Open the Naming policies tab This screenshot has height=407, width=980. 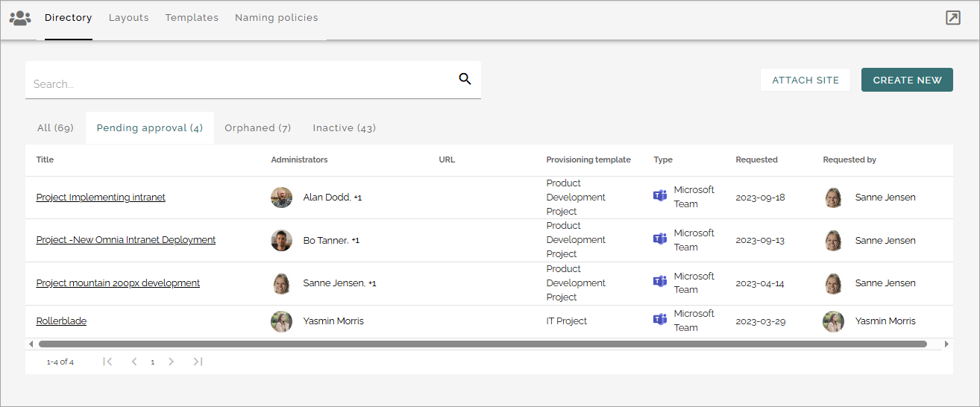[x=277, y=18]
